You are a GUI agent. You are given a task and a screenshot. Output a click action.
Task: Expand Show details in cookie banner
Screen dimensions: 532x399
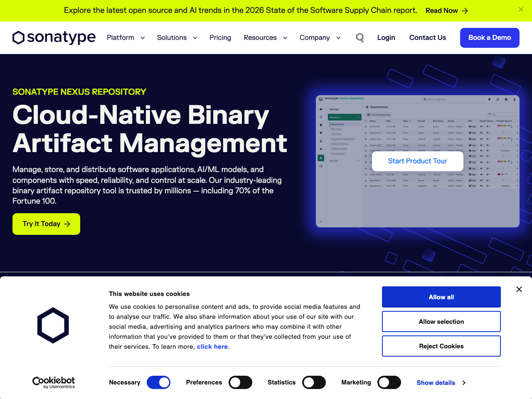pos(441,383)
